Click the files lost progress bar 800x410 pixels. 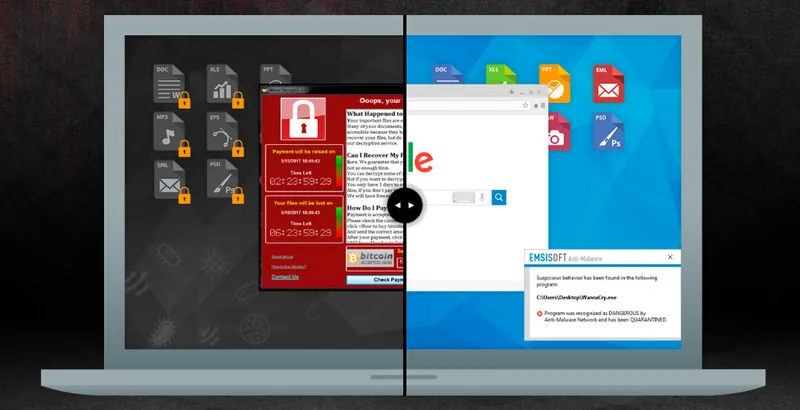click(339, 223)
